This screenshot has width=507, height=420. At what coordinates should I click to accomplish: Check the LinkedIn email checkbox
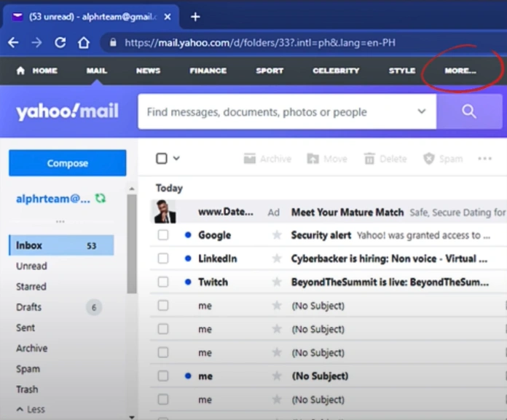click(163, 258)
